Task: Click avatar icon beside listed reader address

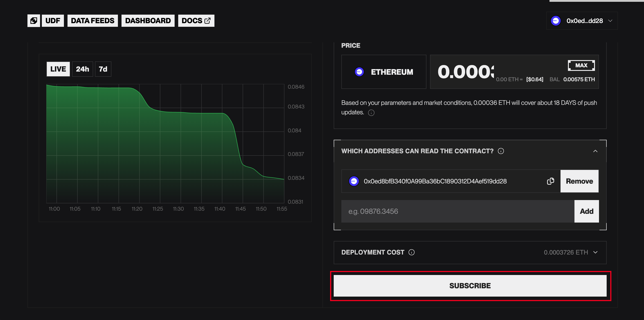Action: pos(354,181)
